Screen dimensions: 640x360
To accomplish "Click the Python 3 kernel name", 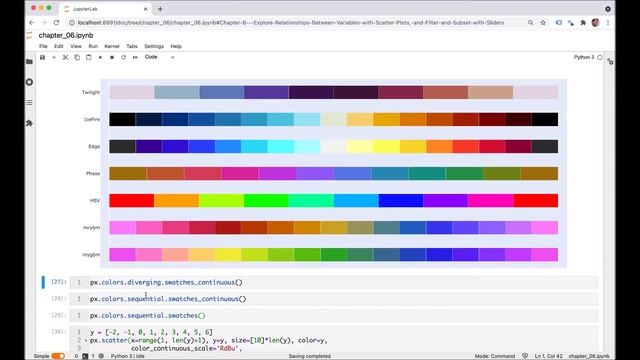I will (584, 57).
